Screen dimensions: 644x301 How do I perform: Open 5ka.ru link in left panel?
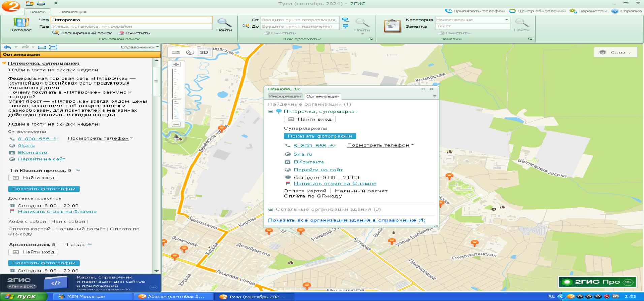coord(26,145)
